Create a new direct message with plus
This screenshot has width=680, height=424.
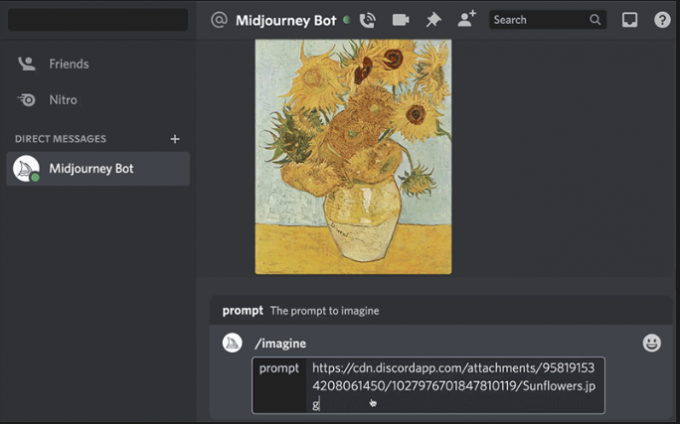(x=175, y=139)
